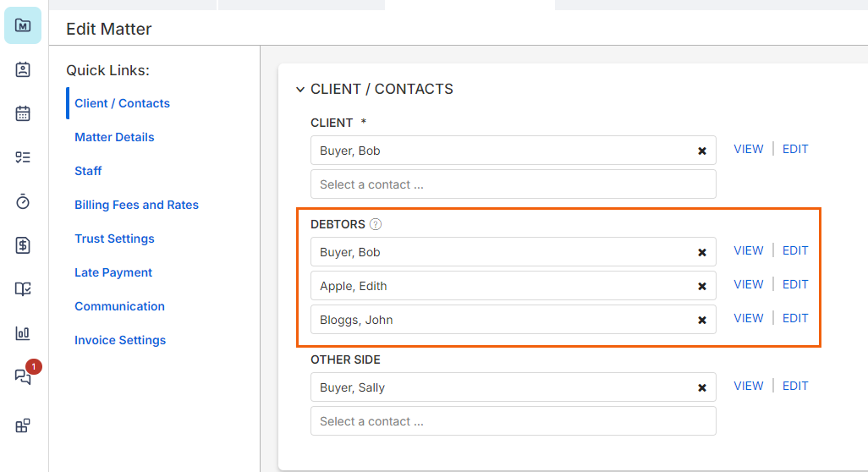Click the Debtors help question mark icon
Viewport: 868px width, 472px height.
[376, 224]
